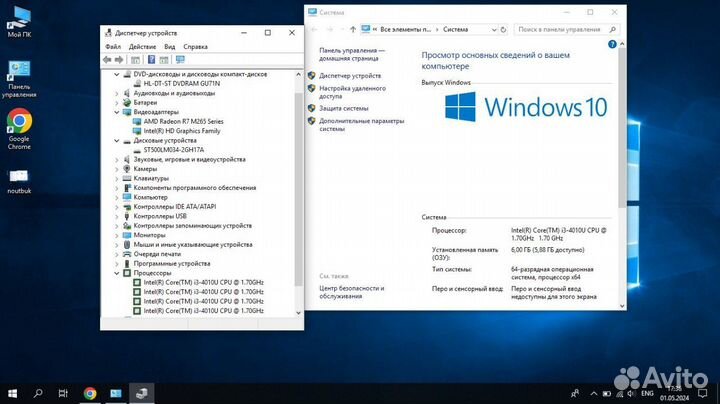
Task: Click Chrome icon on the taskbar
Action: click(90, 393)
